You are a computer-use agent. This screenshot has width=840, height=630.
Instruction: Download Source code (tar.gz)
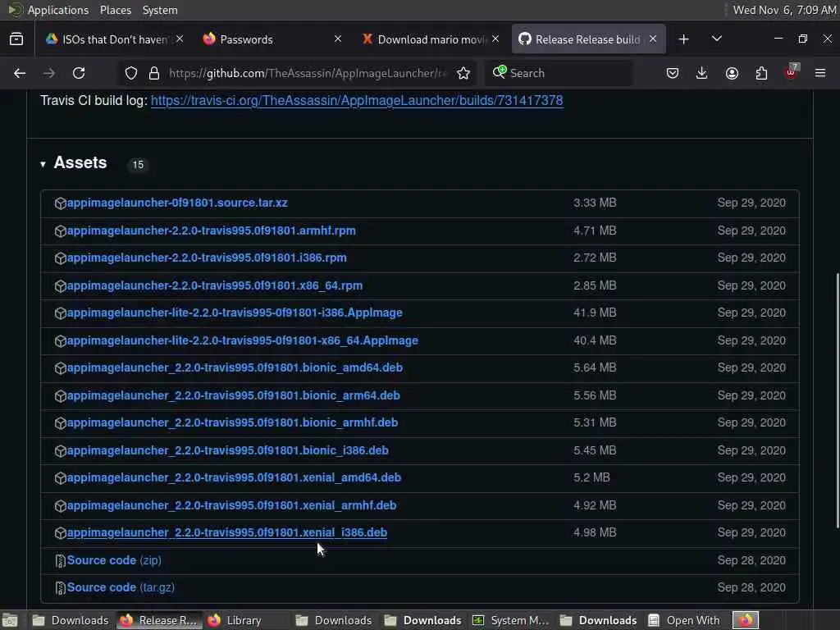[121, 587]
